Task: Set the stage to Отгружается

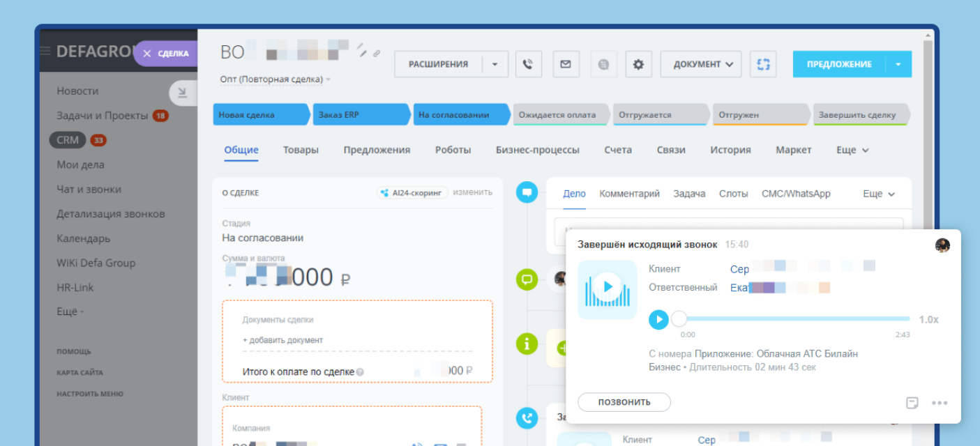Action: tap(661, 115)
